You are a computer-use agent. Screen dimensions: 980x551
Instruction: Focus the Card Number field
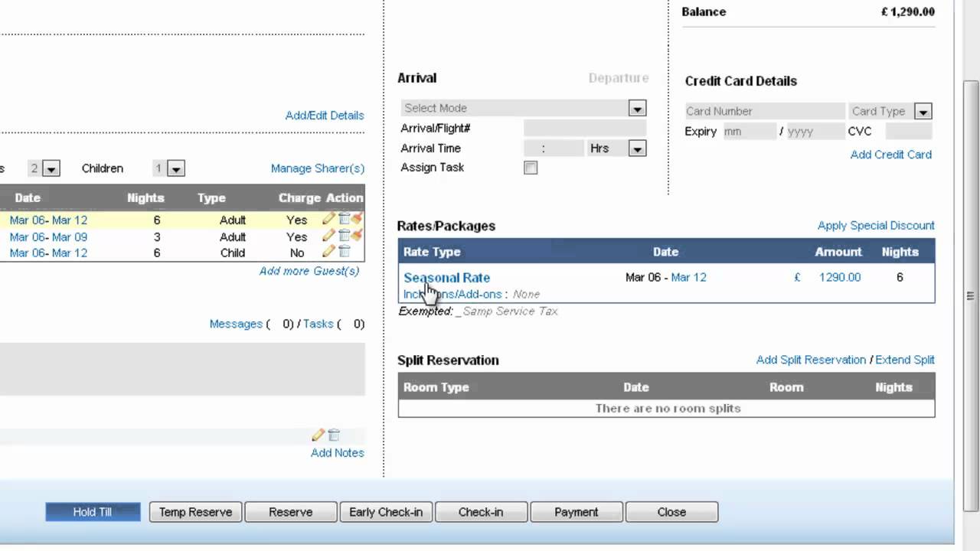(x=764, y=111)
